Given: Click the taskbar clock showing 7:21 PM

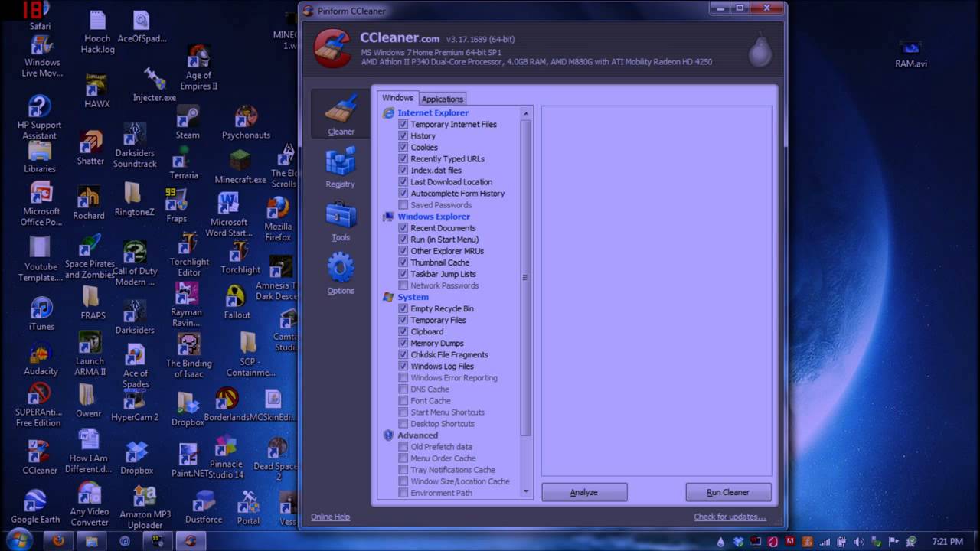Looking at the screenshot, I should 948,541.
